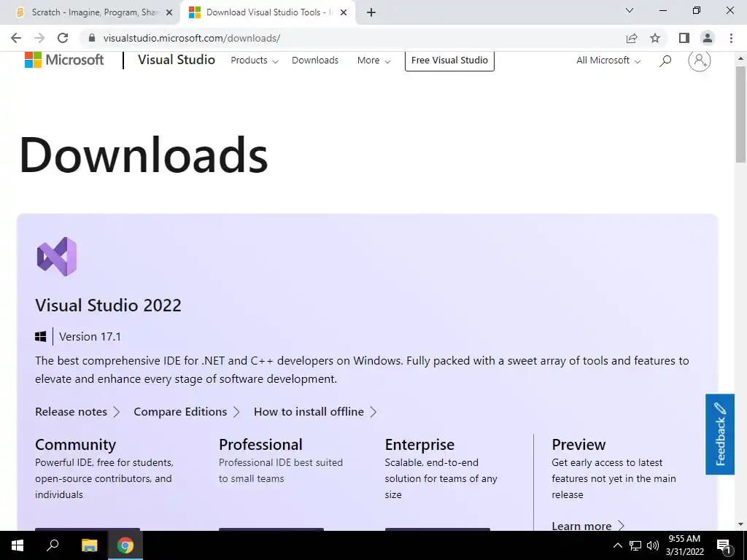Bookmark this page with the star icon

click(655, 38)
